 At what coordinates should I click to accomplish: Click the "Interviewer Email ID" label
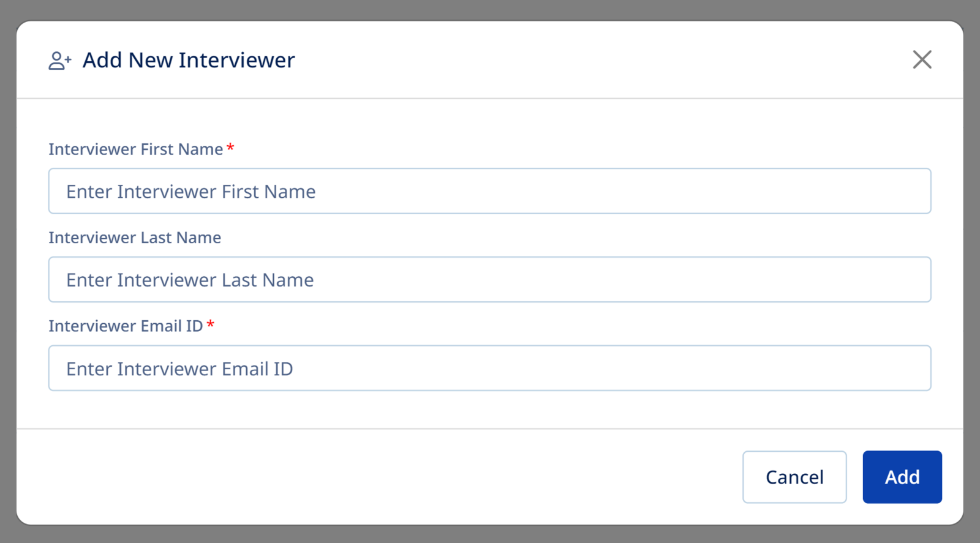coord(126,326)
